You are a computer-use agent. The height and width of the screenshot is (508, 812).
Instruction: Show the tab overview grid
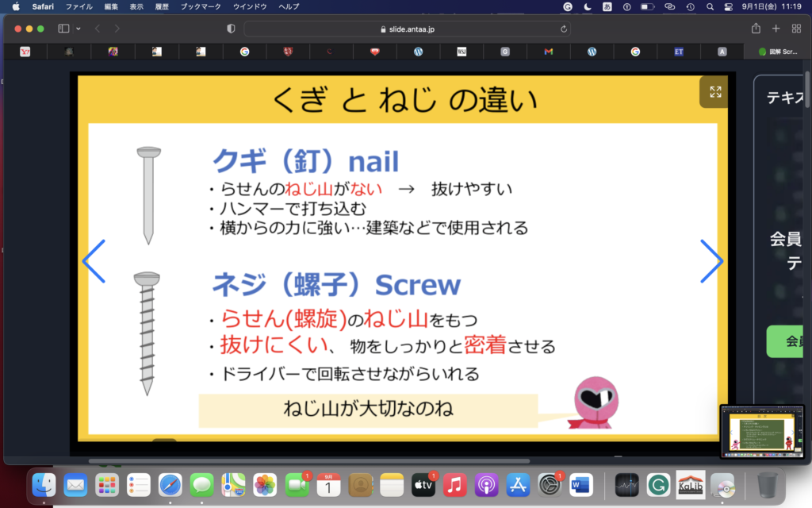tap(796, 29)
